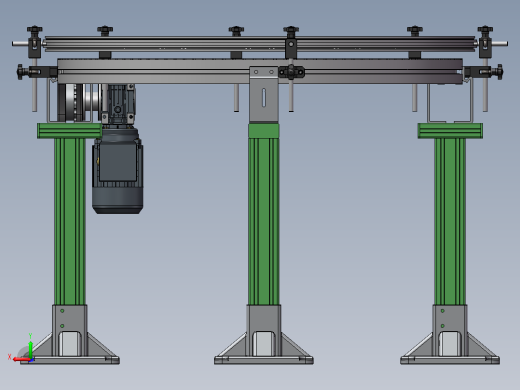The image size is (520, 390).
Task: Select the upper guide rail profile
Action: click(260, 44)
